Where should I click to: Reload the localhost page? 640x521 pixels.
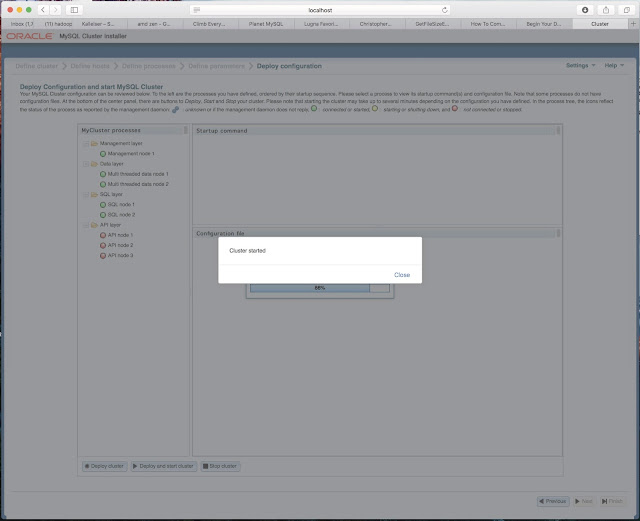444,10
